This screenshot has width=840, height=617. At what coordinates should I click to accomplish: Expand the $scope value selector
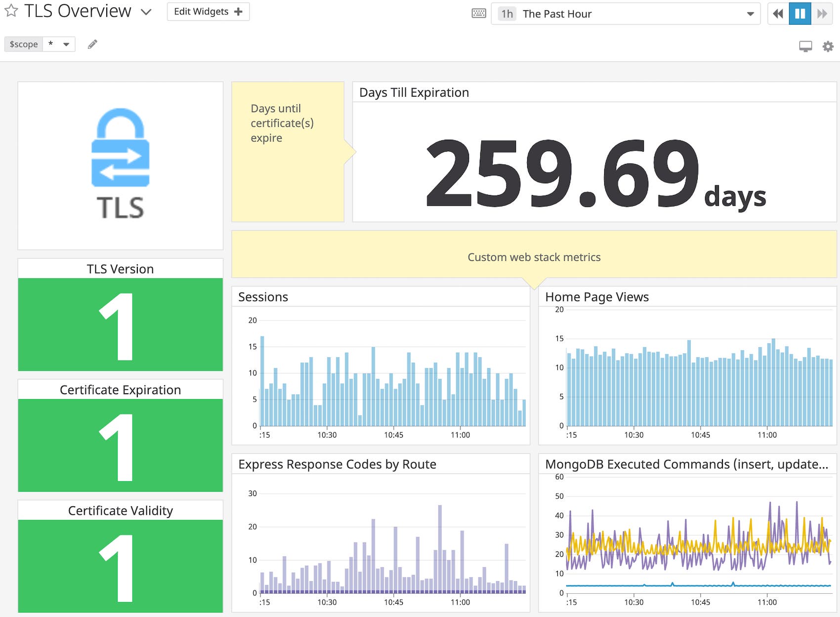point(59,44)
